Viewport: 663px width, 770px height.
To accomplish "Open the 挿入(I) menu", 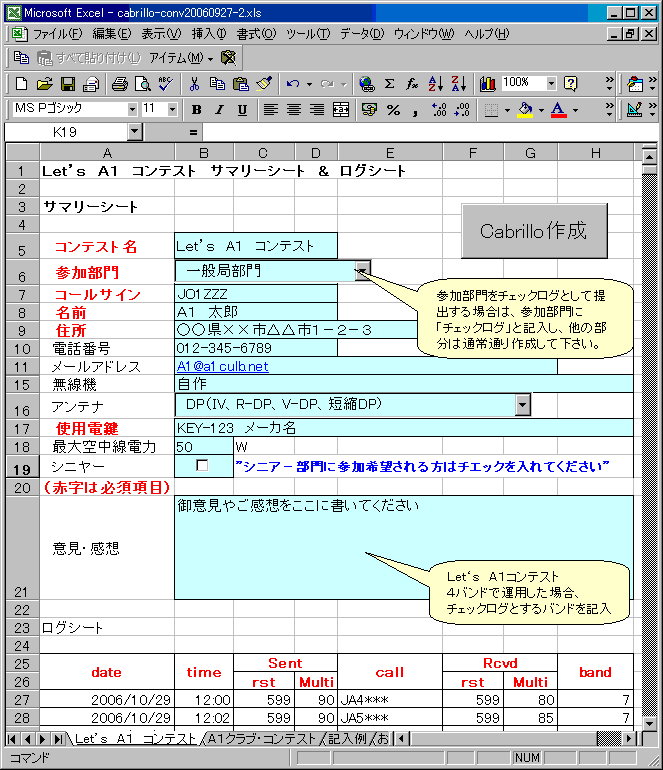I will pos(209,34).
